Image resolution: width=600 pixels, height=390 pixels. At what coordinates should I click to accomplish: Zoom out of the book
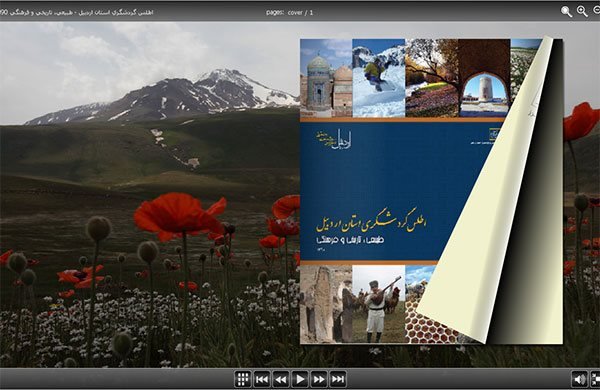point(597,11)
